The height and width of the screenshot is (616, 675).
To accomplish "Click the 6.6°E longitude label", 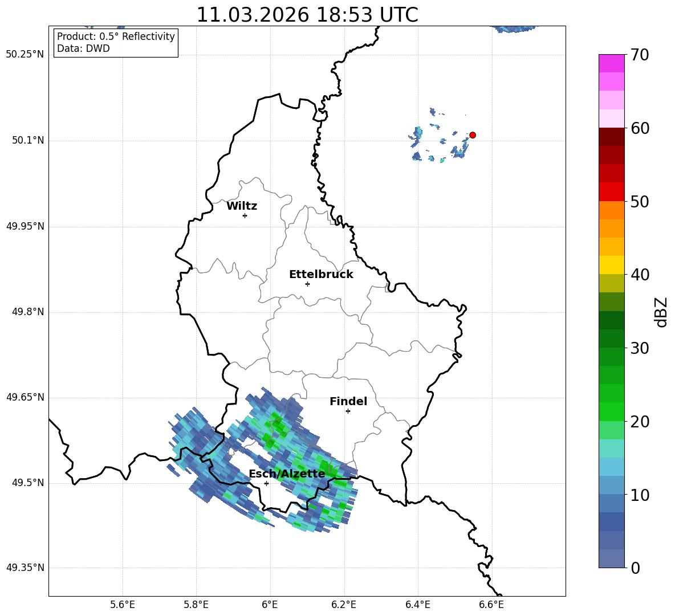I will pos(491,605).
